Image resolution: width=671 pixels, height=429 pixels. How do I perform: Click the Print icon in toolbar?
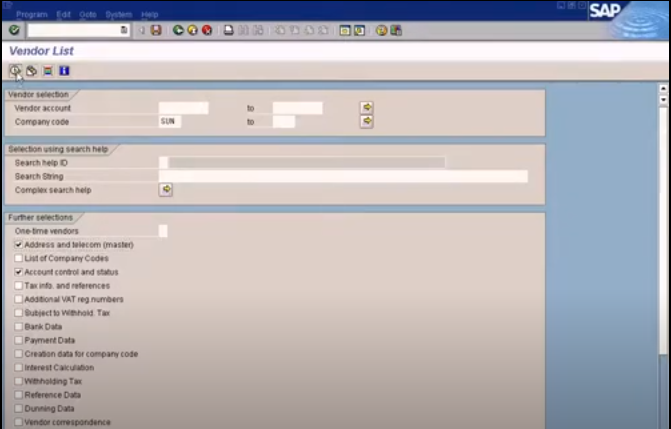(229, 30)
